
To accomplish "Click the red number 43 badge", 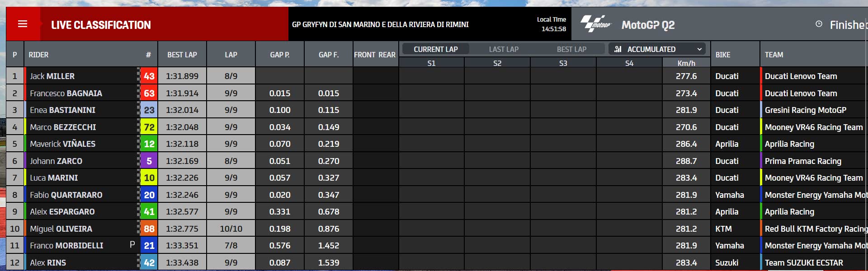I will coord(149,76).
